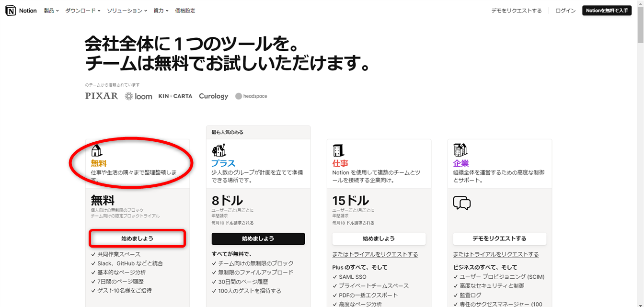Click the loom logo
Screen dimensions: 644x307
coord(138,96)
